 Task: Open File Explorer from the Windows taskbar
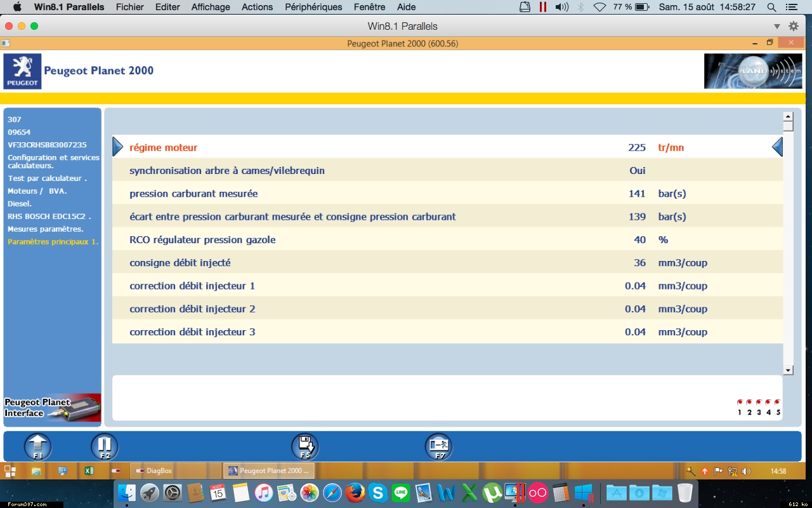point(36,471)
